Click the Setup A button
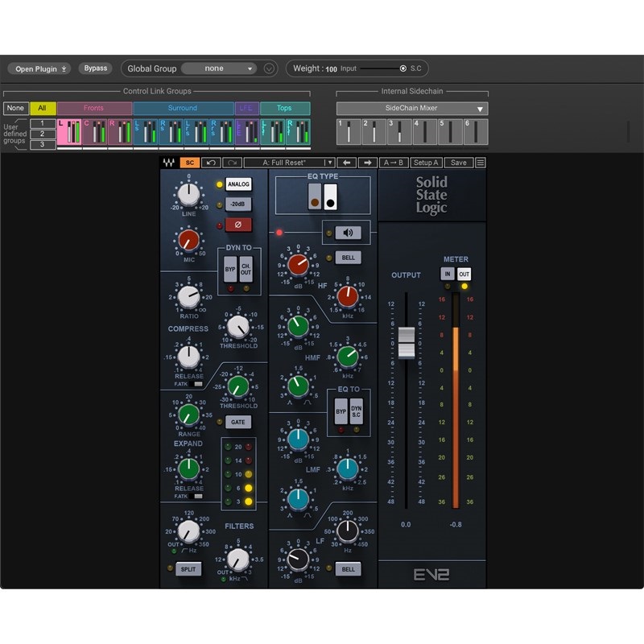Viewport: 644px width, 644px height. pyautogui.click(x=426, y=163)
